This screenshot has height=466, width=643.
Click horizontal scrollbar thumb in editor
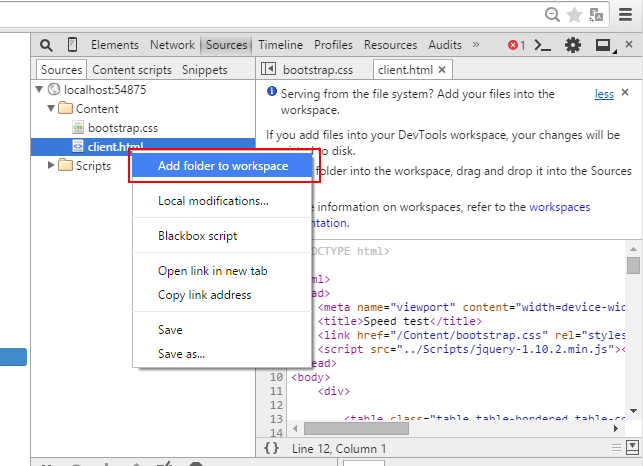356,428
